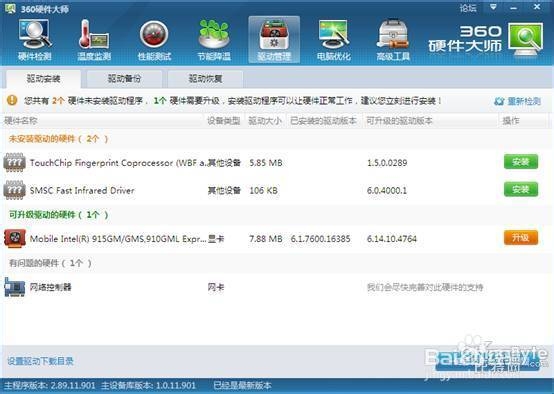Open the 电脑优化 computer optimization section
This screenshot has width=554, height=394.
click(334, 41)
